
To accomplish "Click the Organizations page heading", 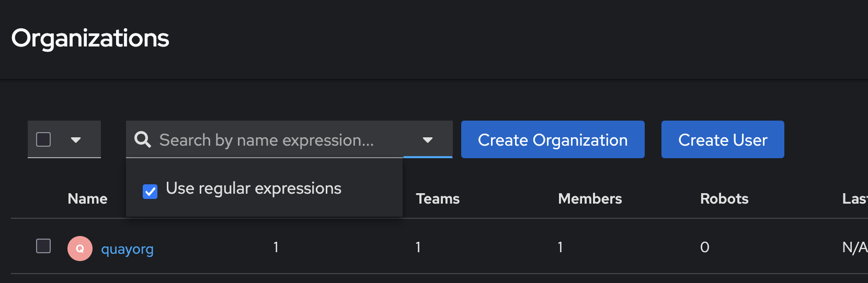I will [90, 38].
